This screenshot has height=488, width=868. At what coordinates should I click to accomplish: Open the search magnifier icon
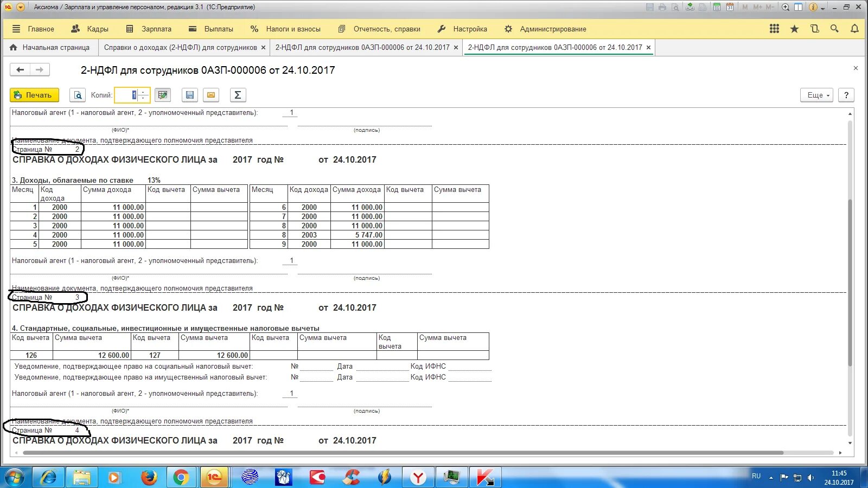[x=834, y=29]
